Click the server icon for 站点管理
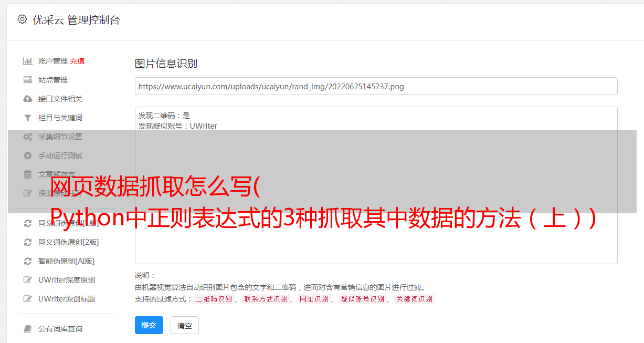This screenshot has width=644, height=343. (28, 80)
